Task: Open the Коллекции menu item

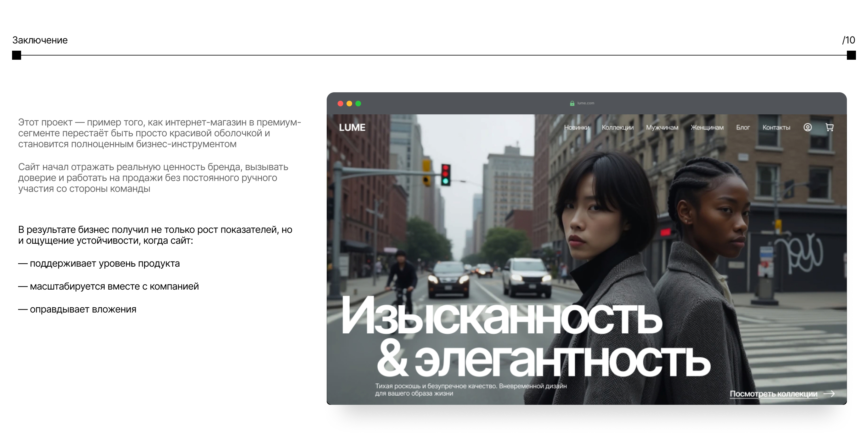Action: point(618,128)
